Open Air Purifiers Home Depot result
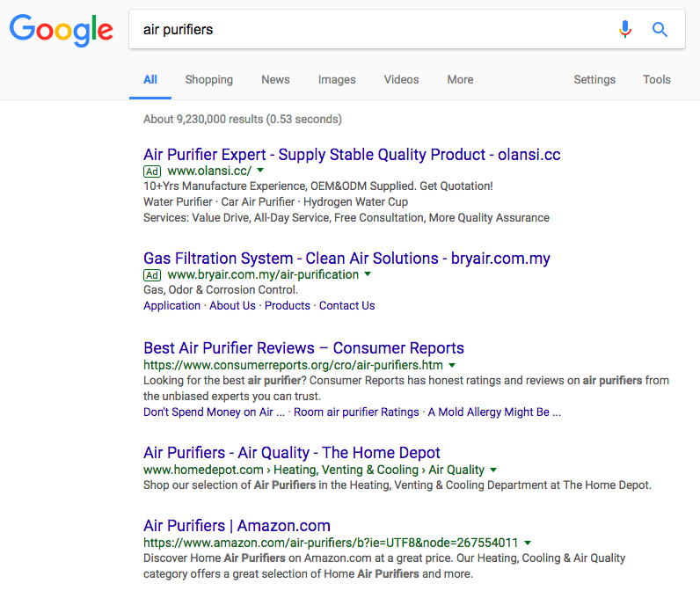Image resolution: width=700 pixels, height=598 pixels. pyautogui.click(x=291, y=452)
